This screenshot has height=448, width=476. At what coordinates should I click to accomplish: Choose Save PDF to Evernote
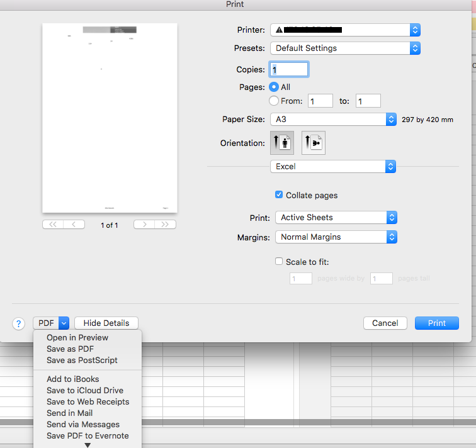point(88,435)
